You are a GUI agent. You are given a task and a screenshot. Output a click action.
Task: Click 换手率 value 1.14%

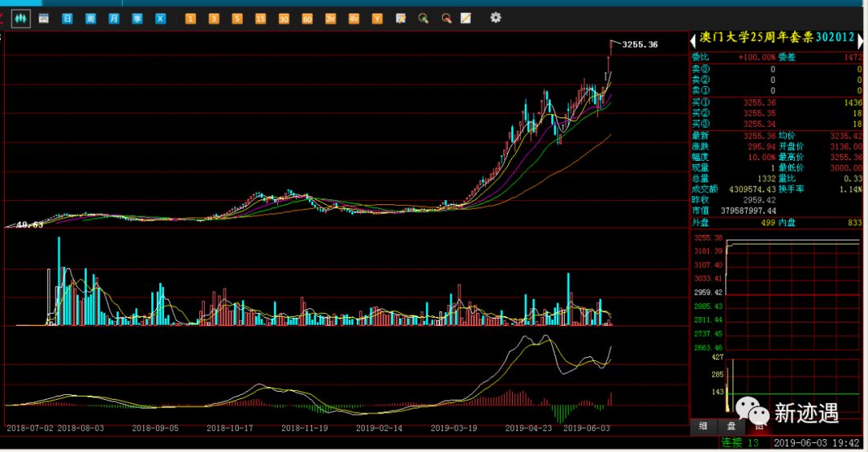pyautogui.click(x=851, y=190)
